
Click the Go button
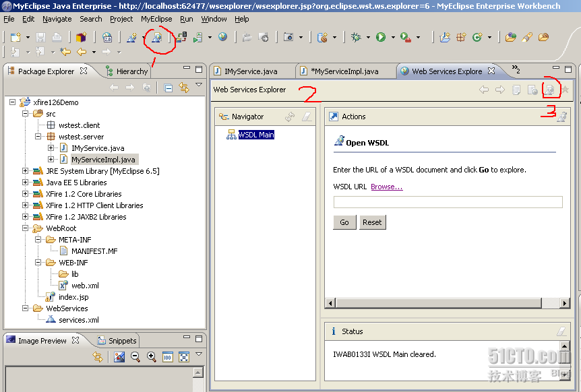[344, 222]
